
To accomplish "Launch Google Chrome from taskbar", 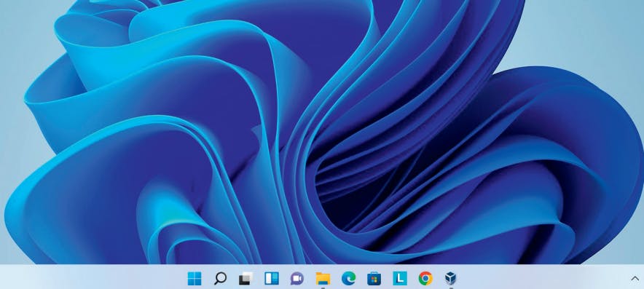I will point(425,278).
